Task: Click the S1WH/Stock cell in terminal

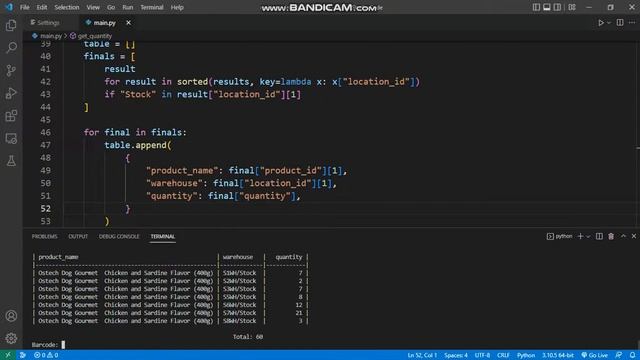Action: 240,273
